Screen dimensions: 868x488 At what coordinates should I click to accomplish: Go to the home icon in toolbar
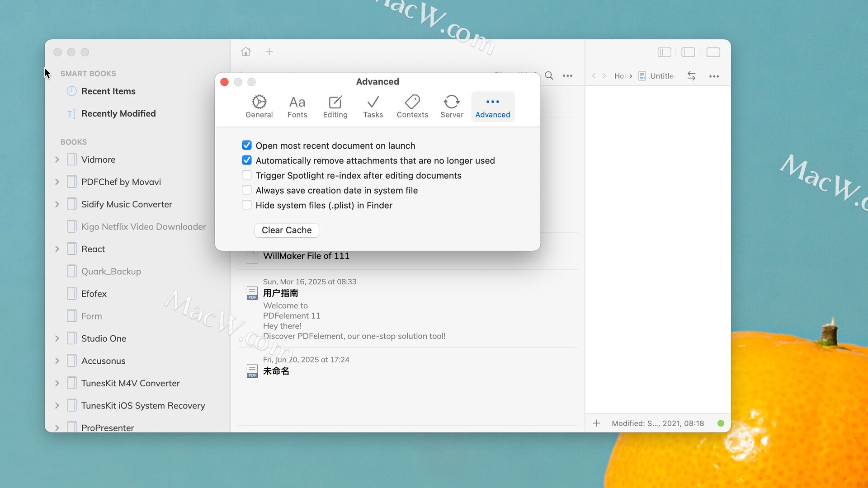[246, 52]
